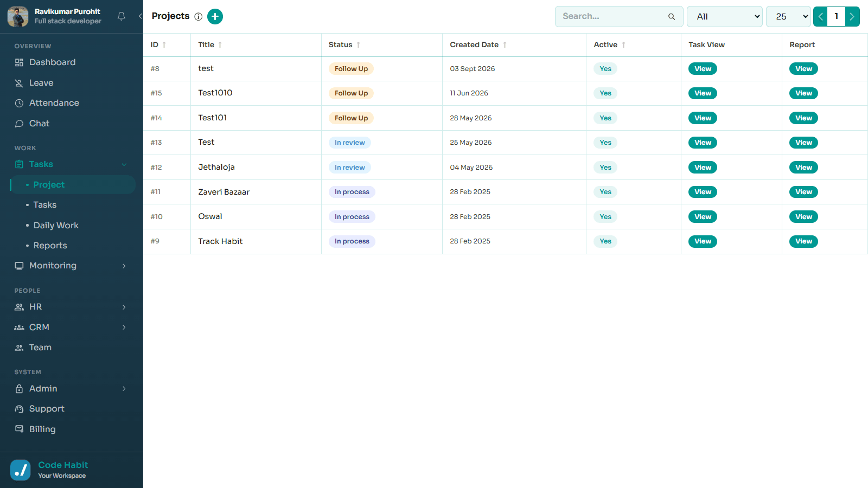Sort by ID column arrow
Viewport: 868px width, 488px height.
click(164, 45)
